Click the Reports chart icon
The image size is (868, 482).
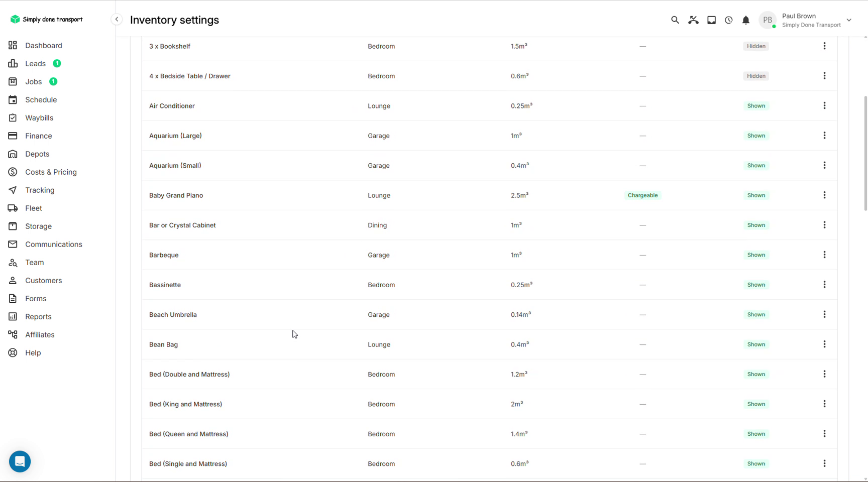(x=13, y=317)
